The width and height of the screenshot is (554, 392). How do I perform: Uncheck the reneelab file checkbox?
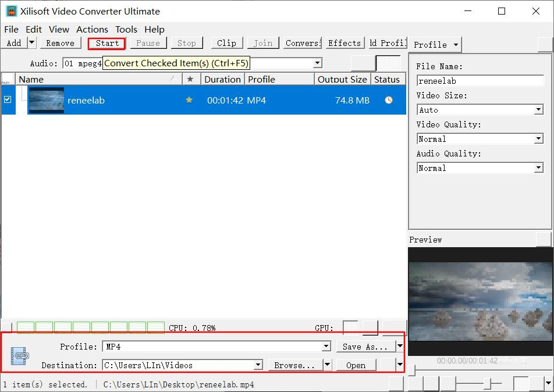(8, 99)
